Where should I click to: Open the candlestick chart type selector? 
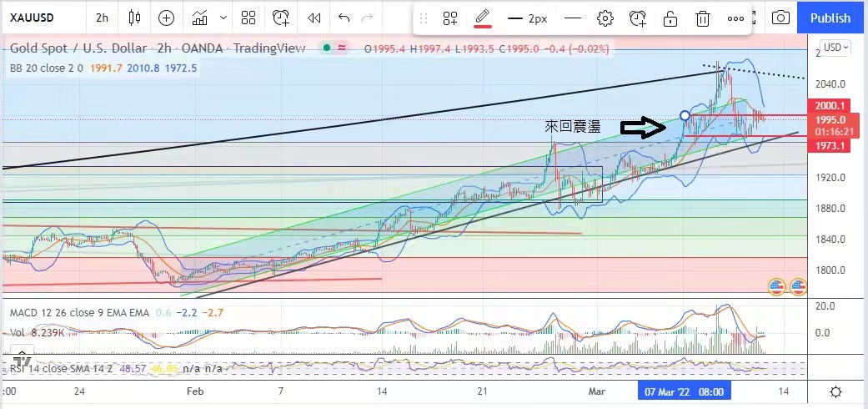[x=135, y=18]
